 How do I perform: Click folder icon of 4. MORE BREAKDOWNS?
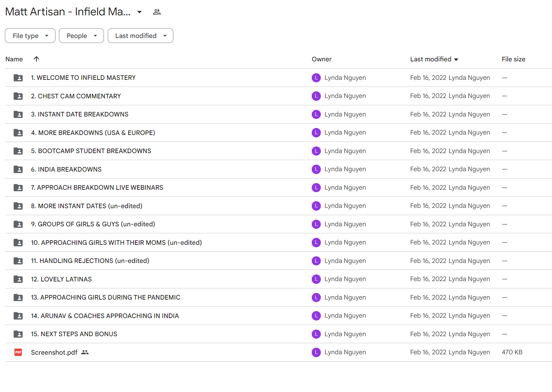tap(18, 133)
